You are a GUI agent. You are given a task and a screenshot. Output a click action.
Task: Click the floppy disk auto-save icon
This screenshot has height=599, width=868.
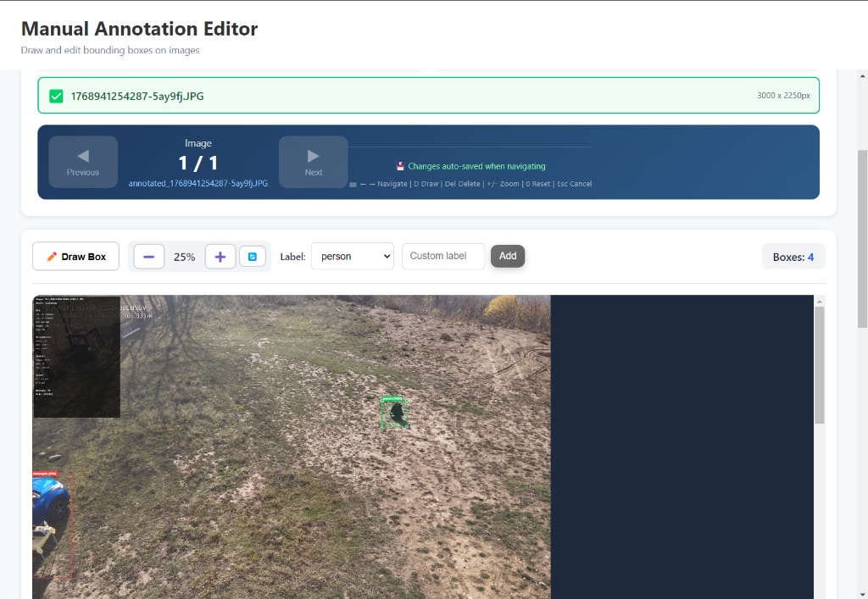click(x=400, y=167)
